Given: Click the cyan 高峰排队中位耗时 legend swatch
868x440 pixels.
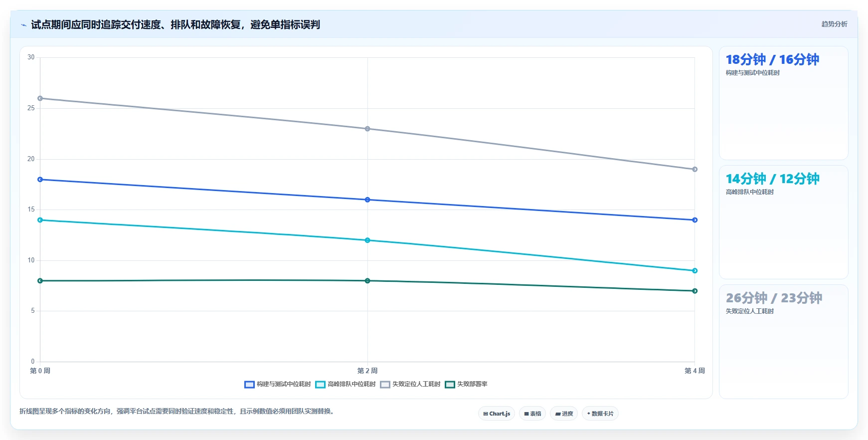Looking at the screenshot, I should pos(320,384).
